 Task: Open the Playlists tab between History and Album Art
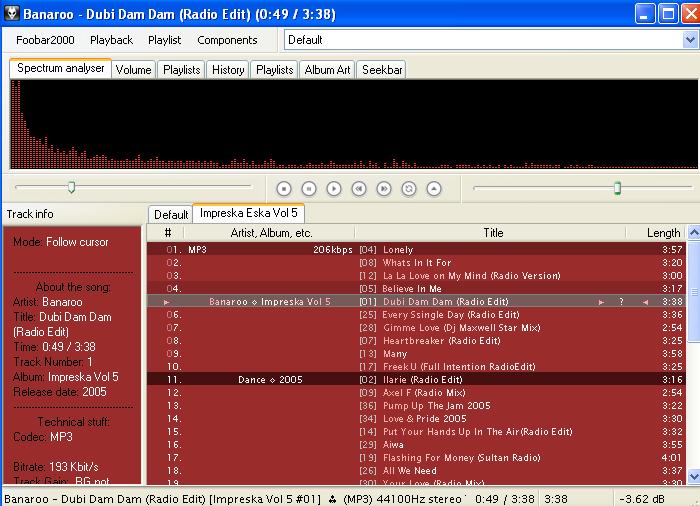(275, 70)
